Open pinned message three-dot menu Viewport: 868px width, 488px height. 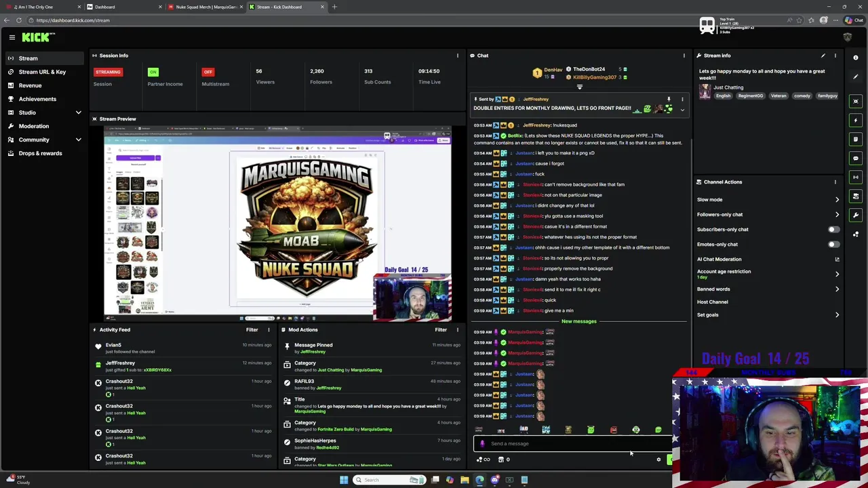(x=682, y=100)
